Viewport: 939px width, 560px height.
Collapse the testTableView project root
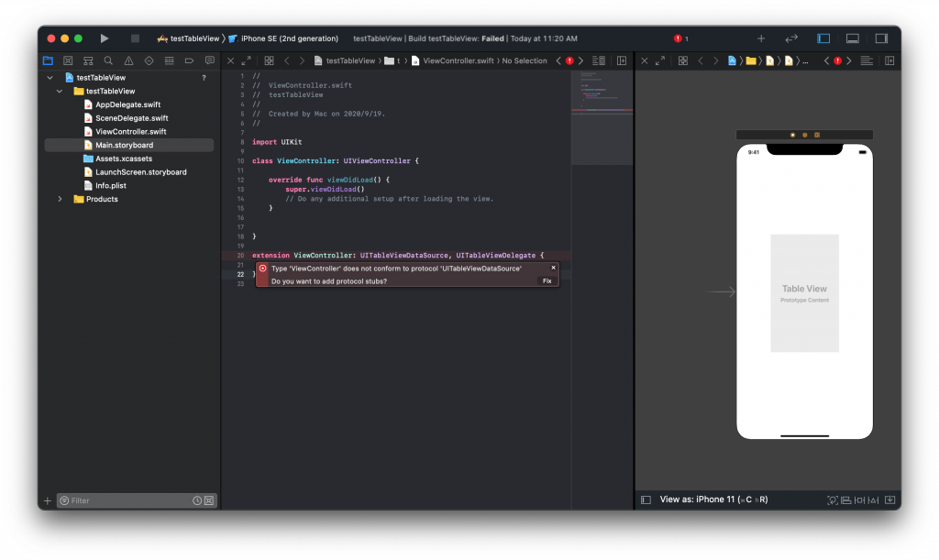(x=50, y=78)
